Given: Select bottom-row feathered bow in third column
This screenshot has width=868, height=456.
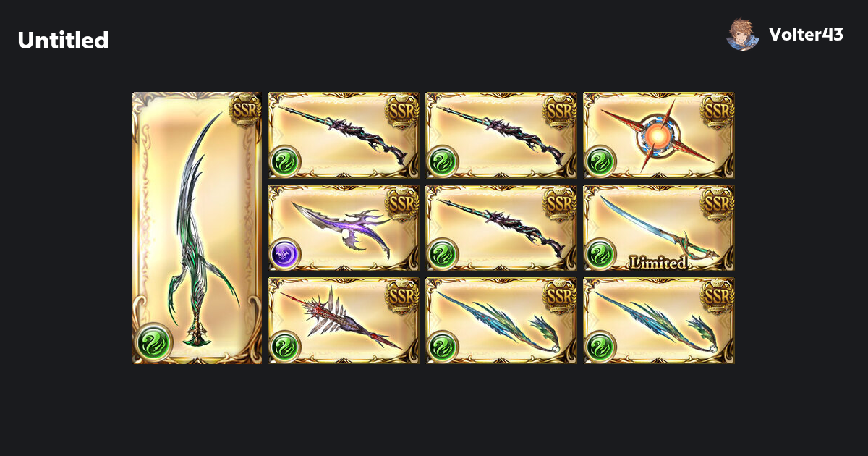Looking at the screenshot, I should (x=501, y=321).
